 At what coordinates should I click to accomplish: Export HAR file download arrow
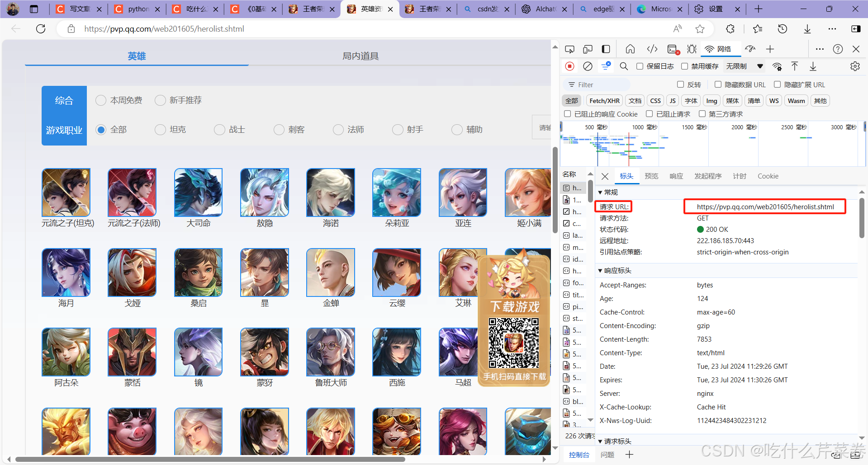tap(813, 66)
